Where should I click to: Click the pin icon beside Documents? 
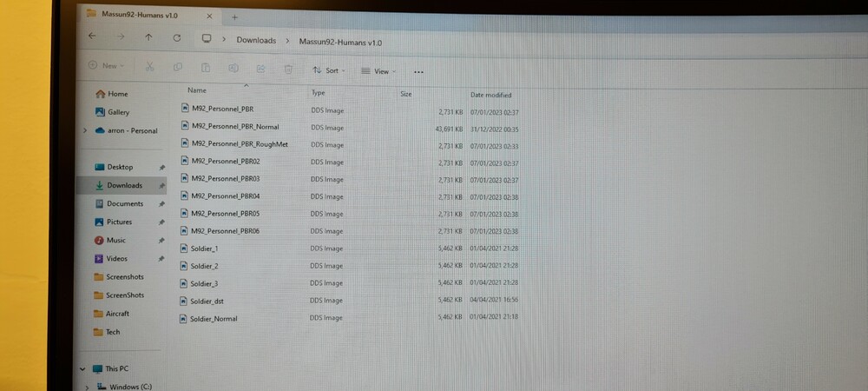pyautogui.click(x=161, y=204)
